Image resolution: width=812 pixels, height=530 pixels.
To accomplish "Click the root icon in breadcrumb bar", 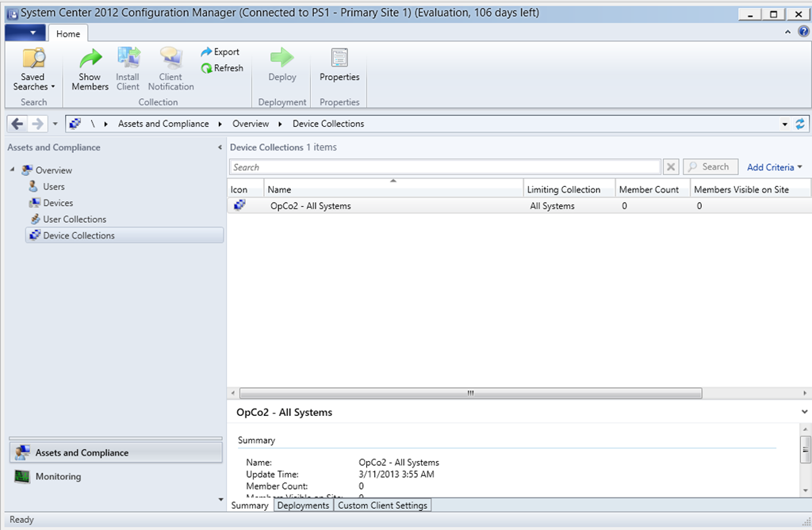I will click(x=75, y=124).
